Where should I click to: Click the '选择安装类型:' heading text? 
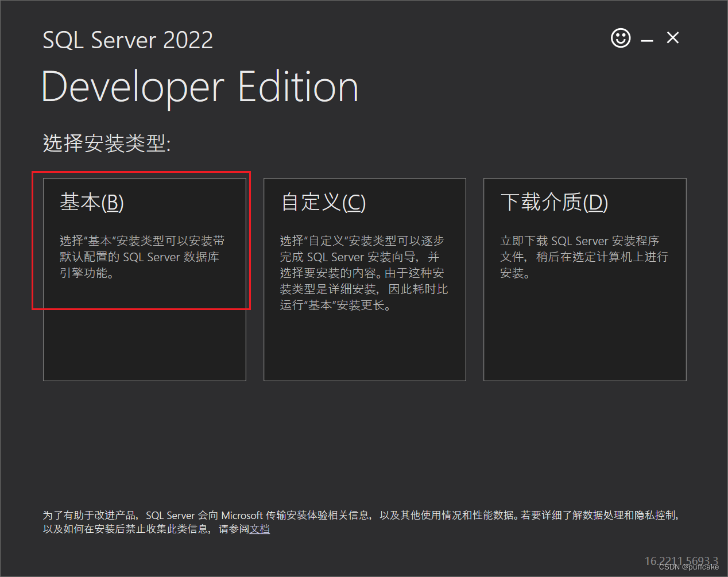pos(107,143)
